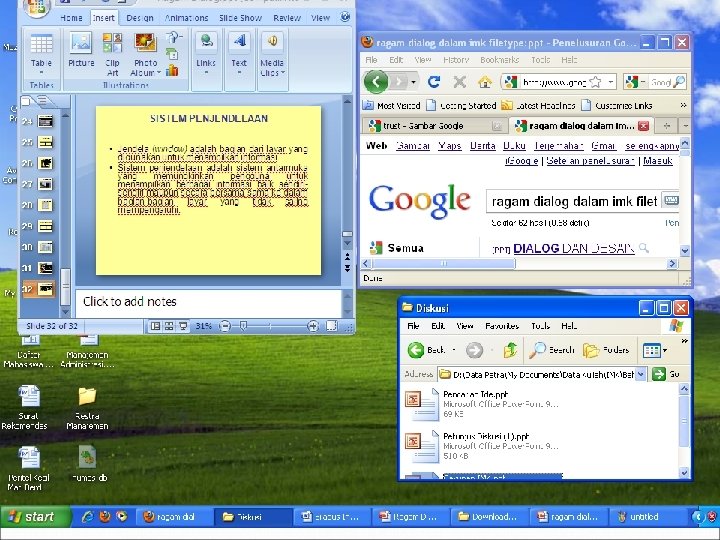
Task: Open Search in Diskusi Explorer toolbar
Action: [x=551, y=350]
